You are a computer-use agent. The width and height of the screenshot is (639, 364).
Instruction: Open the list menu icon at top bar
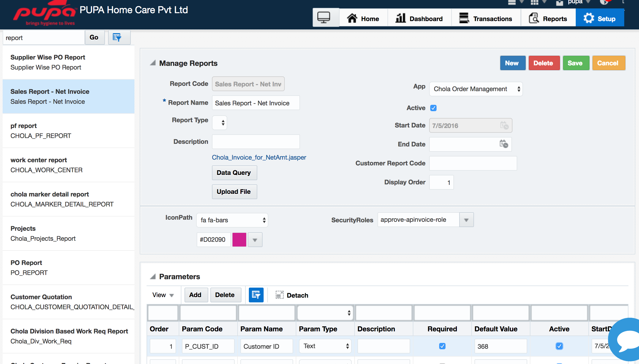tap(512, 2)
